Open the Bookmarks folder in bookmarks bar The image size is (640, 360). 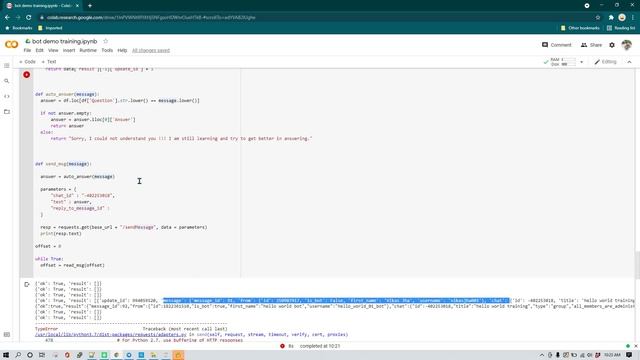[x=19, y=28]
